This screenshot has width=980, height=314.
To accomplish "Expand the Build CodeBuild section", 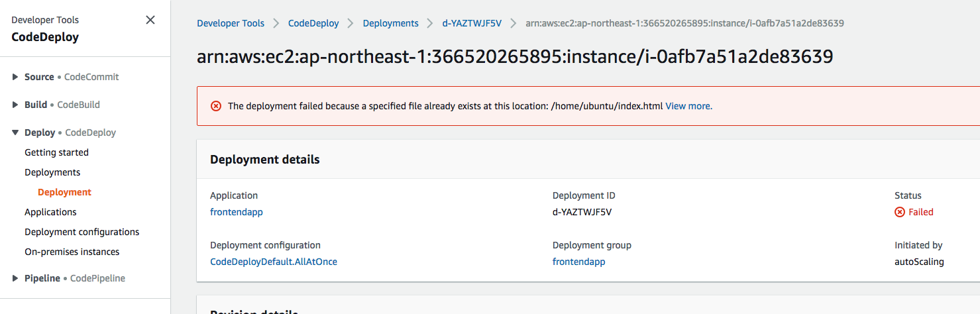I will (x=16, y=105).
